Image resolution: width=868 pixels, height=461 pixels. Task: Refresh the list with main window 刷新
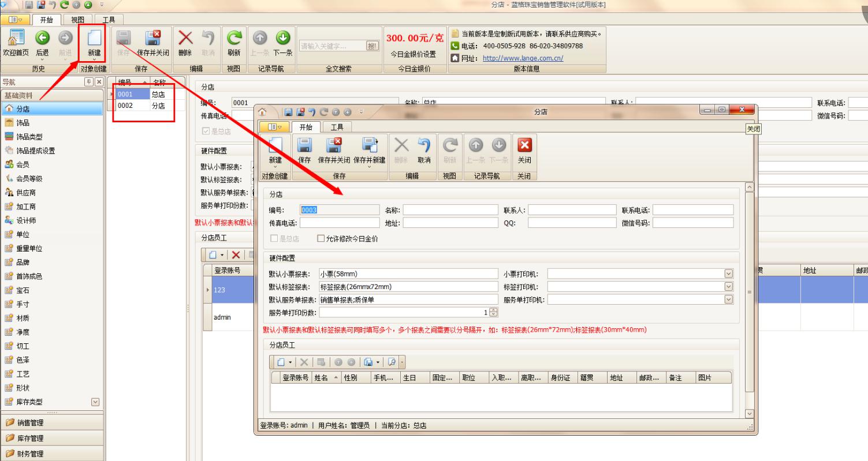coord(234,43)
